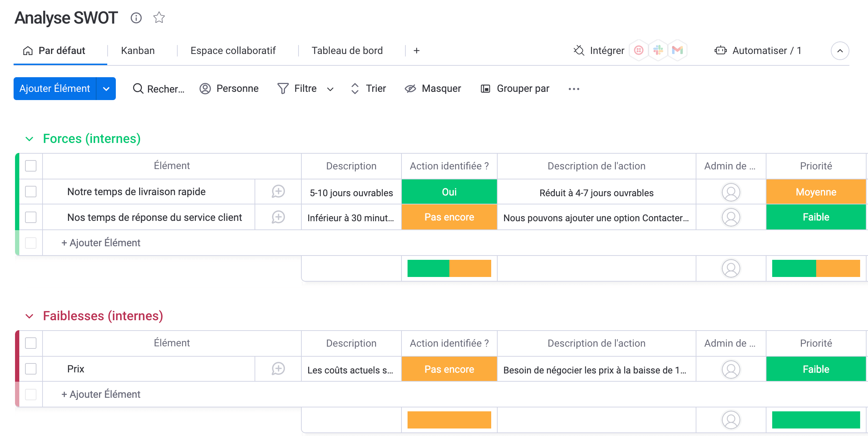The image size is (868, 436).
Task: Switch to the Kanban view tab
Action: point(138,51)
